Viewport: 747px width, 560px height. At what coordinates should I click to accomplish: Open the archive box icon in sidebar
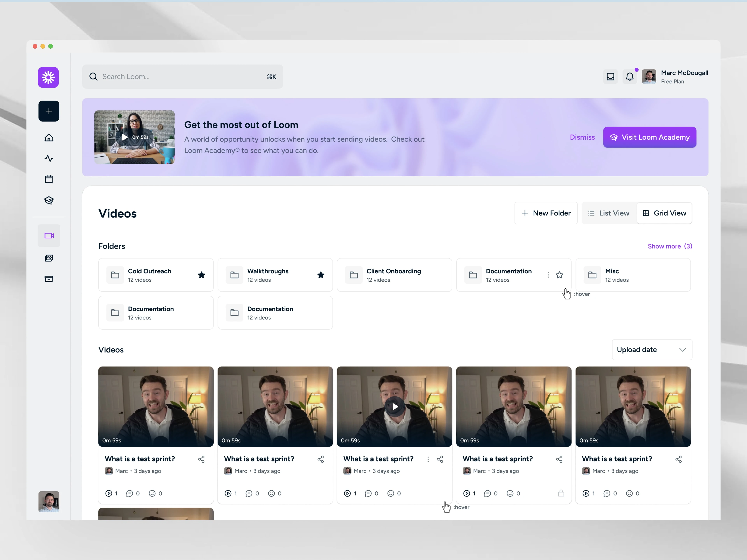pos(49,279)
